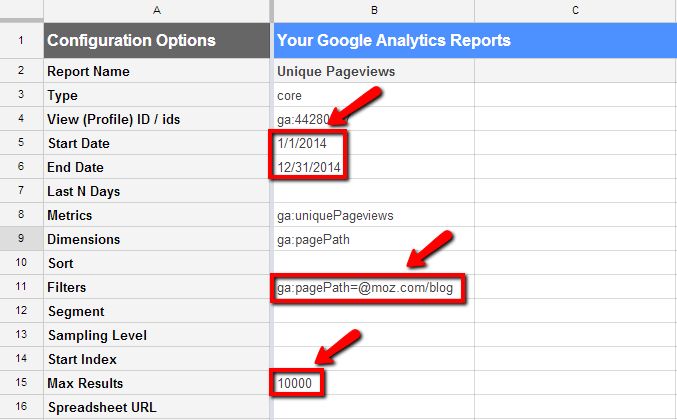
Task: Select column C header
Action: (575, 10)
